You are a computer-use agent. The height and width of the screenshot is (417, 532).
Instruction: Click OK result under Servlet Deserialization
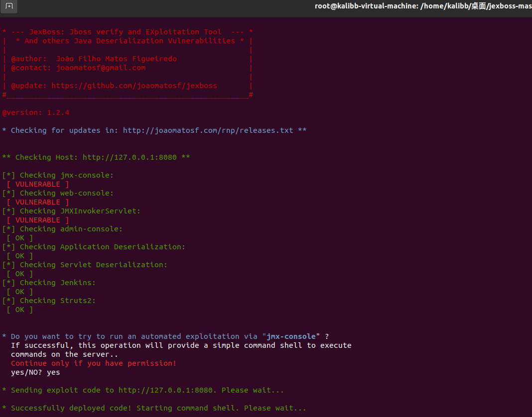click(20, 274)
